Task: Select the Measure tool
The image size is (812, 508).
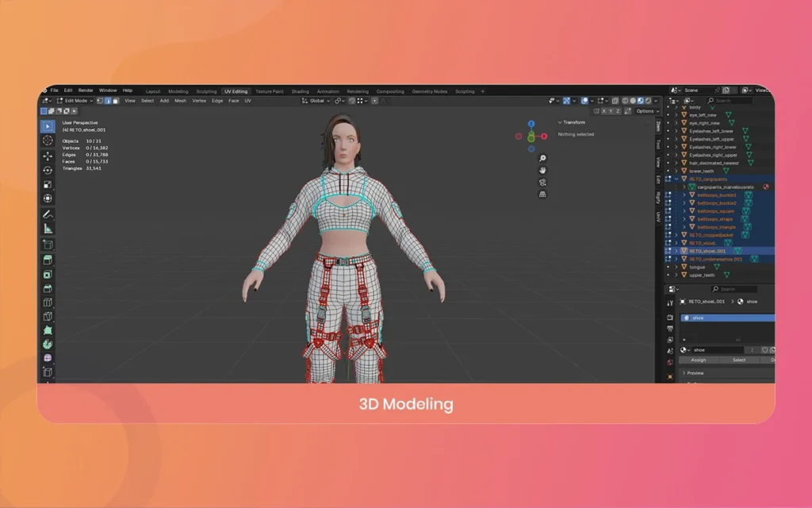Action: (x=48, y=229)
